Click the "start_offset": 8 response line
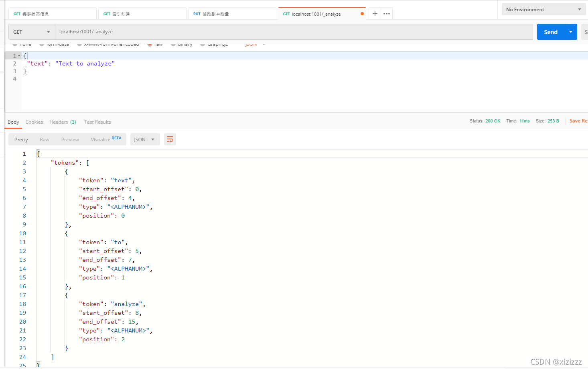Viewport: 588px width, 369px height. (x=110, y=313)
